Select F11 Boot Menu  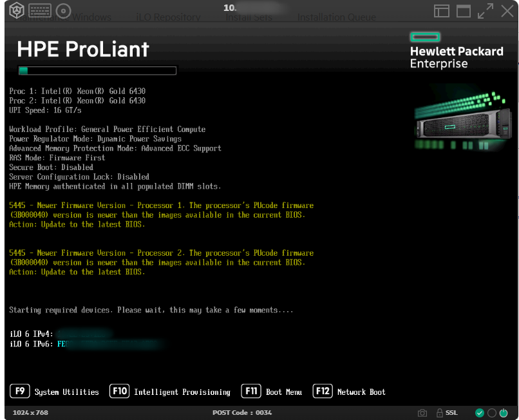pos(272,391)
